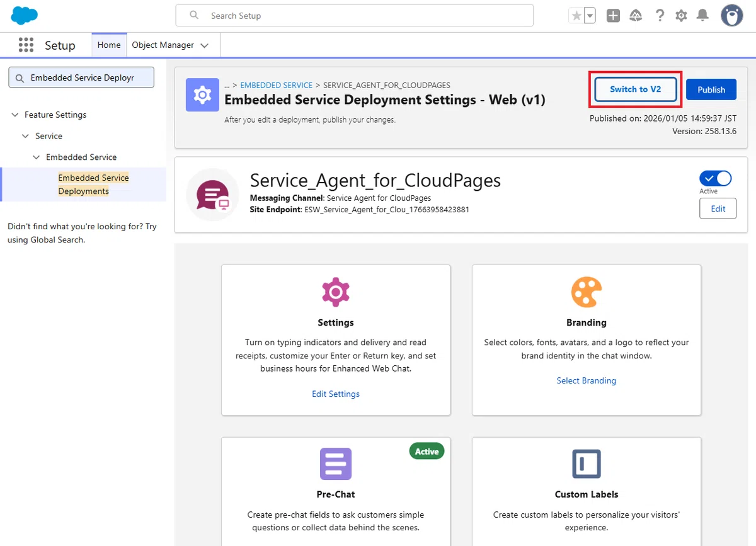Click the Service_Agent_for_CloudPages deployment title
The image size is (756, 546).
click(375, 181)
